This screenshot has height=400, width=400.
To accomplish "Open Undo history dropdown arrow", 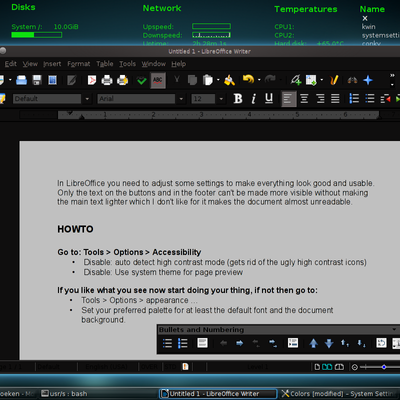I will 259,80.
